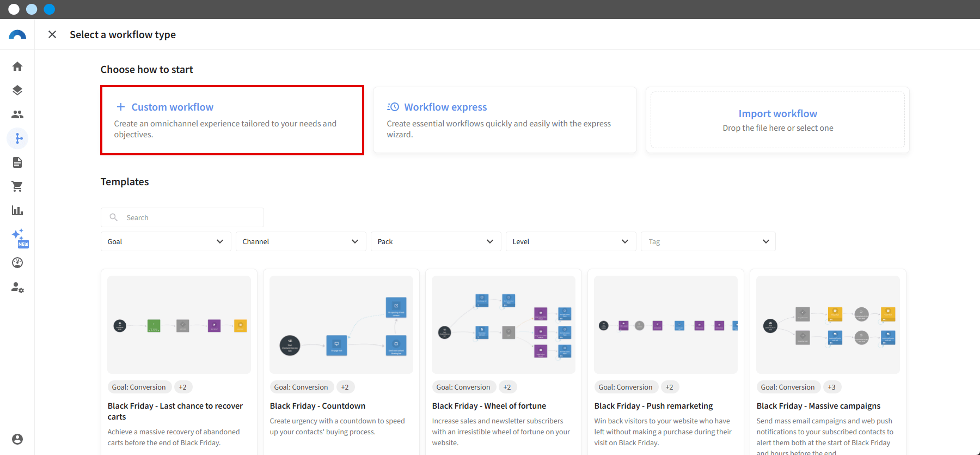Screen dimensions: 980x455
Task: Open Massive campaigns template thumbnail
Action: (828, 325)
